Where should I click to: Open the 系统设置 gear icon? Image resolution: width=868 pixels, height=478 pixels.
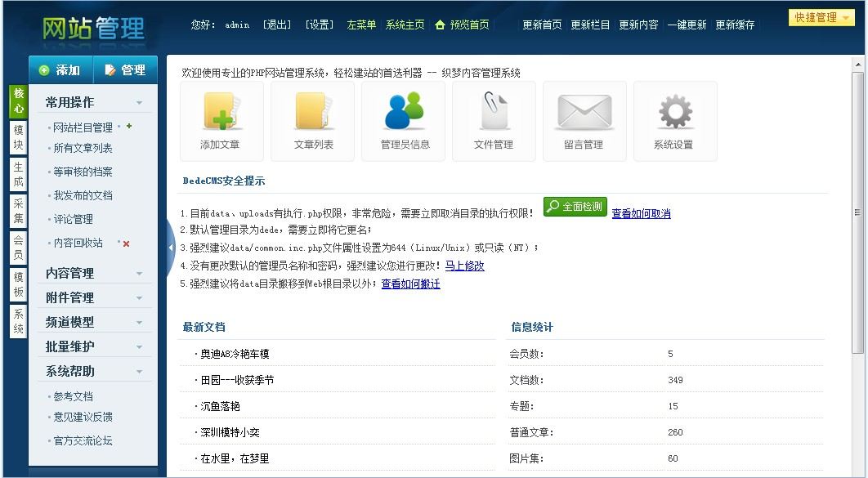(x=674, y=114)
